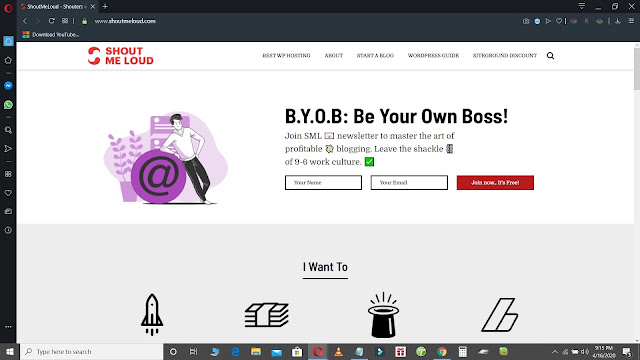
Task: Click the address bar heart bookmark icon
Action: (559, 21)
